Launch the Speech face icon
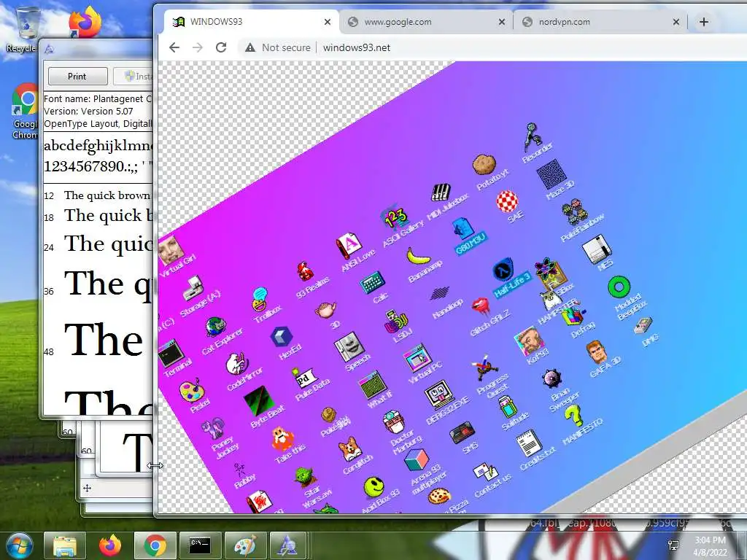The width and height of the screenshot is (747, 560). (x=349, y=346)
